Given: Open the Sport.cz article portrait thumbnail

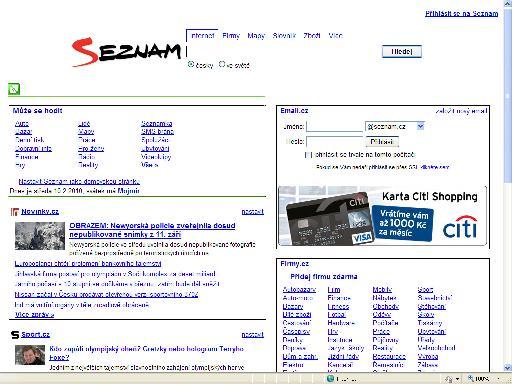Looking at the screenshot, I should 30,355.
